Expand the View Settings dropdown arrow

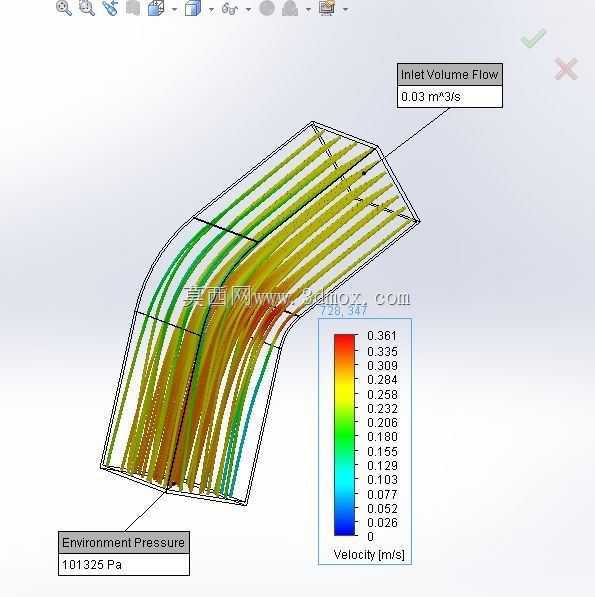346,9
